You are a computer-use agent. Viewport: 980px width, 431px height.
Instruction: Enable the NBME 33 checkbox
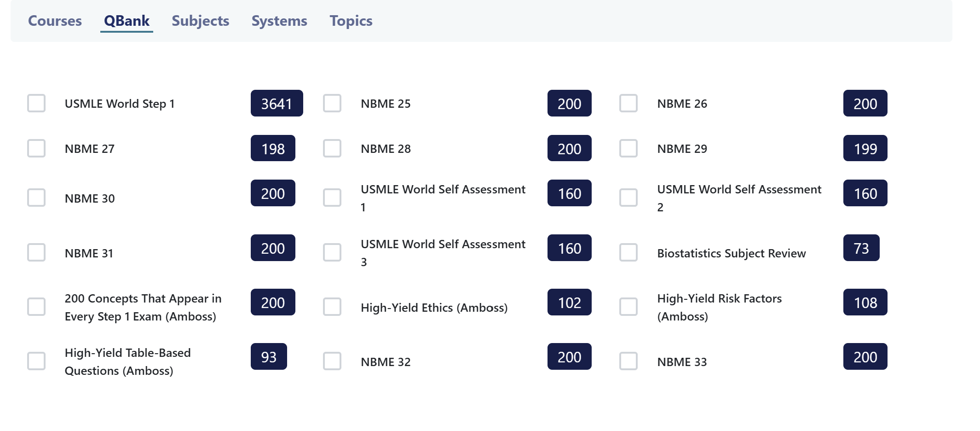click(628, 361)
